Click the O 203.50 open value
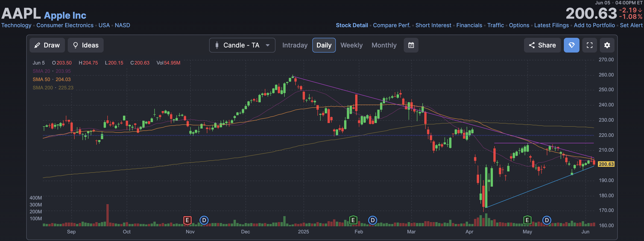The image size is (644, 241). pos(62,63)
